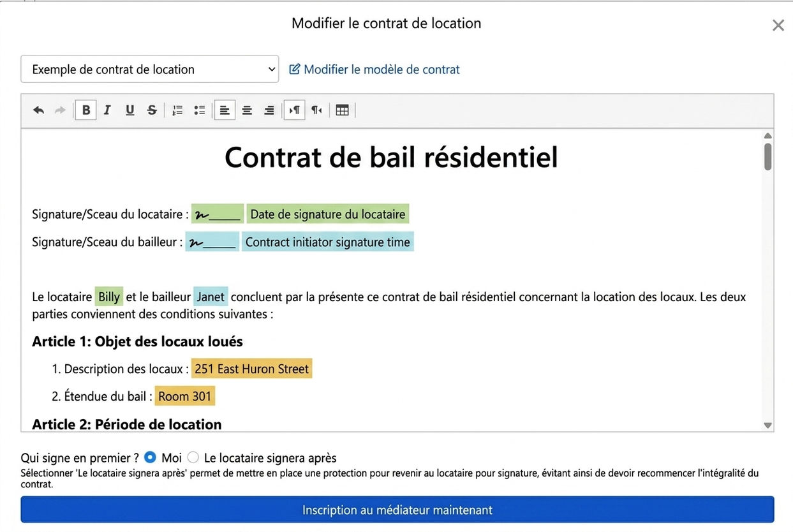Apply strikethrough formatting
This screenshot has height=532, width=793.
(x=152, y=110)
